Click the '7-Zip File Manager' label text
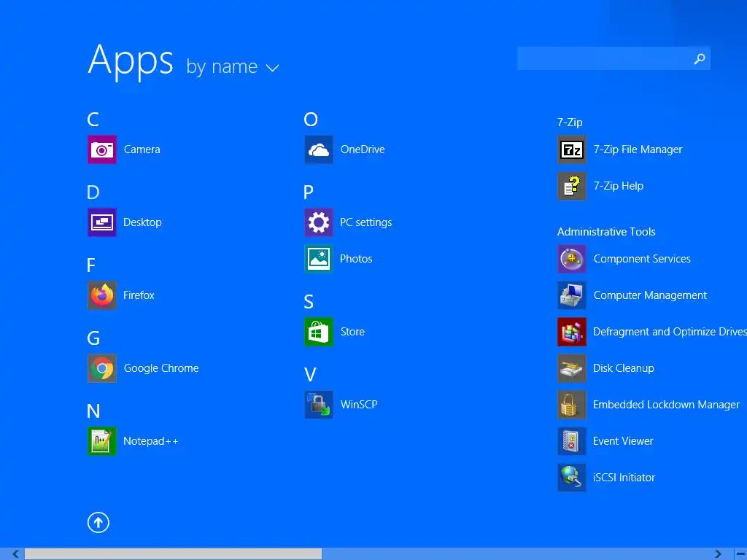The image size is (747, 560). point(638,149)
